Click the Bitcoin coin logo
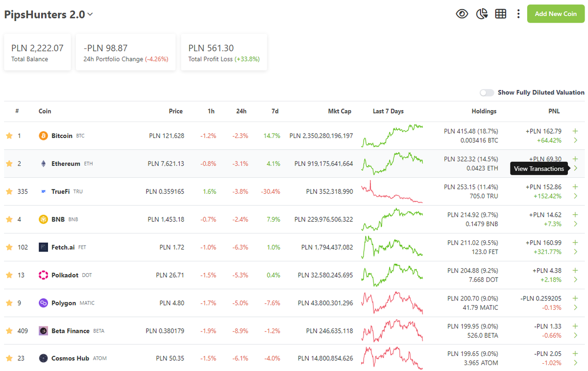This screenshot has width=588, height=371. click(43, 136)
